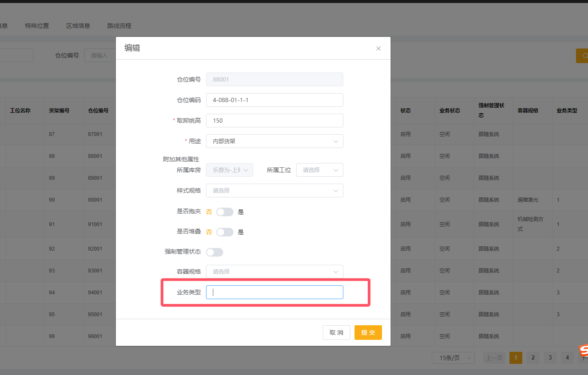
Task: Click the 仓位编码 field 4-088-01-1-1
Action: coord(275,100)
